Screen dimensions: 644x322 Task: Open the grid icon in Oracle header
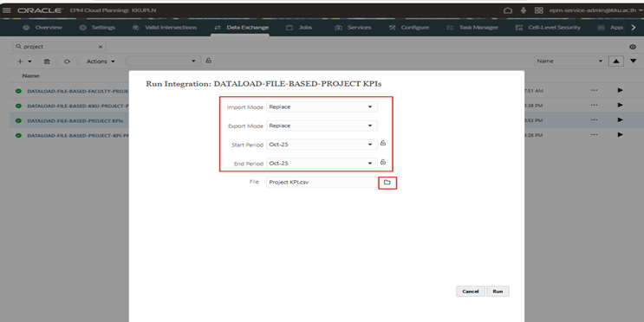coord(539,10)
